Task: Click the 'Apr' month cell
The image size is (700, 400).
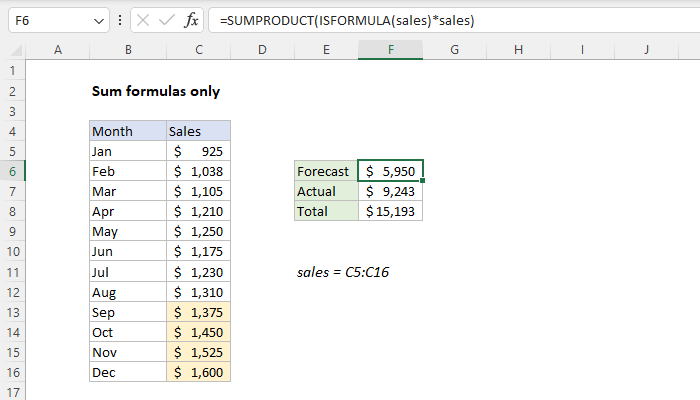Action: pyautogui.click(x=128, y=212)
